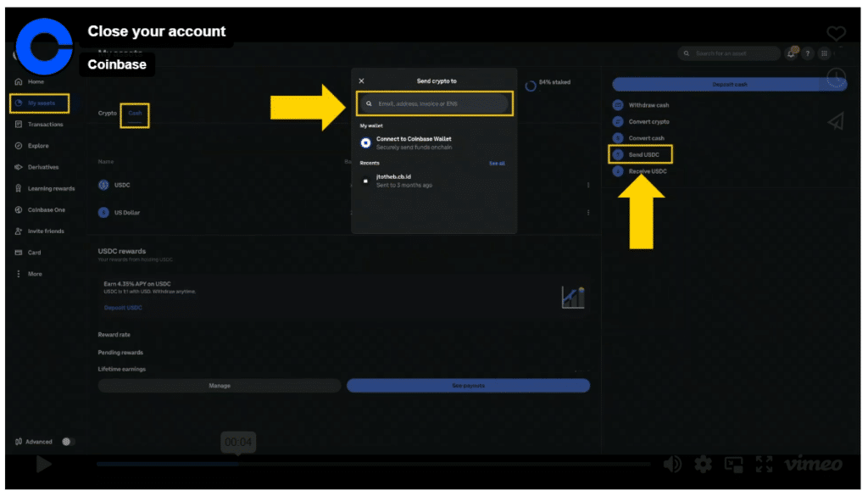Image resolution: width=868 pixels, height=496 pixels.
Task: Click Withdraw cash
Action: tap(641, 105)
